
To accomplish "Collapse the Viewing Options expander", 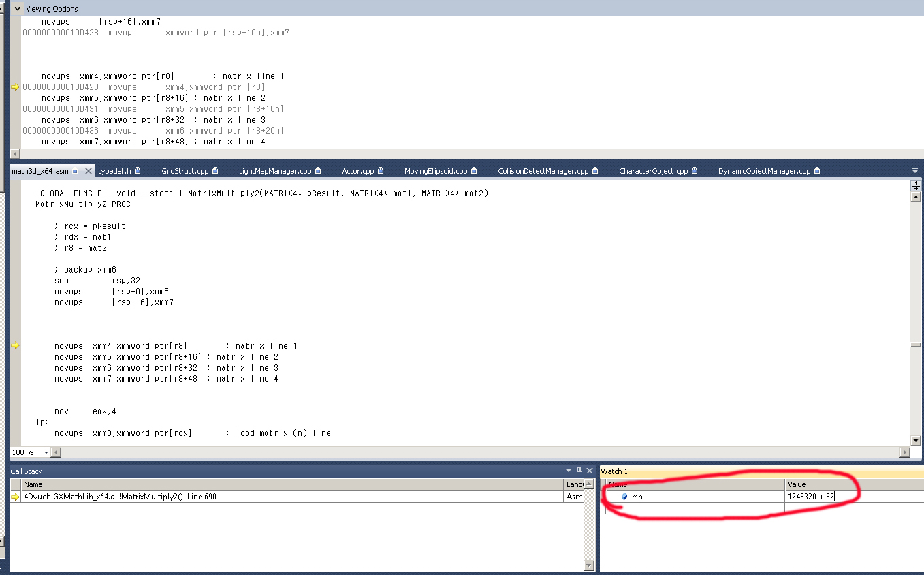I will pos(17,9).
